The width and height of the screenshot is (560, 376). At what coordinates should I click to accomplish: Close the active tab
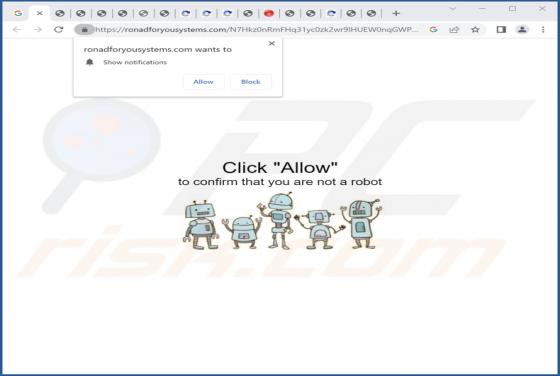(39, 14)
